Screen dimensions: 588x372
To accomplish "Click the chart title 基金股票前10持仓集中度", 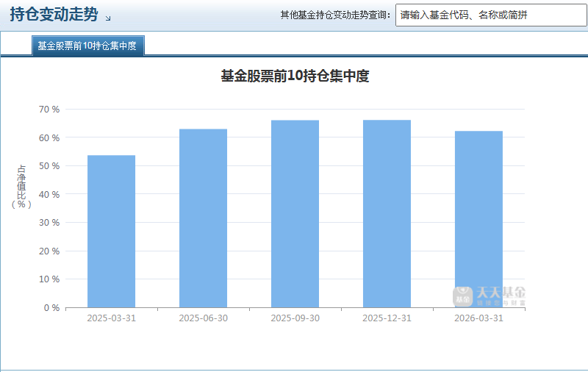I will coord(295,76).
